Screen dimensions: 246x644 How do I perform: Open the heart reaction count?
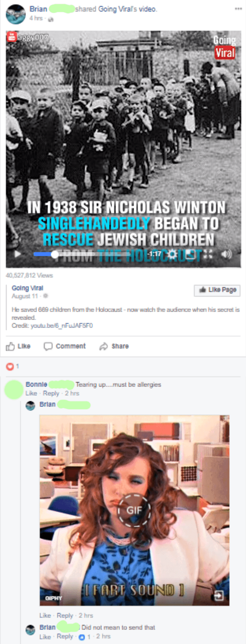(12, 366)
